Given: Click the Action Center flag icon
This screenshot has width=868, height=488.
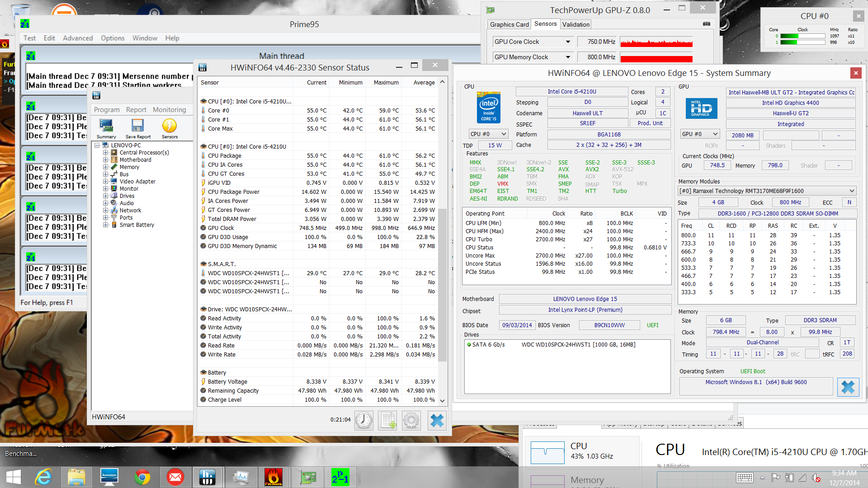Looking at the screenshot, I should 776,478.
